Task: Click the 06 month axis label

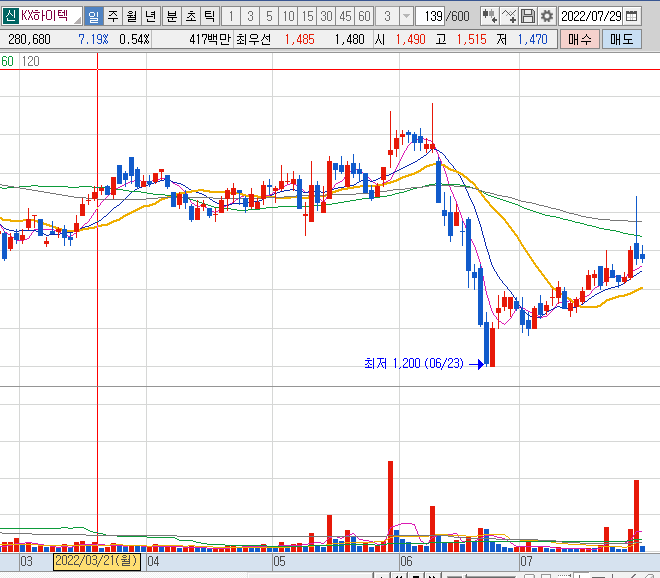Action: click(406, 562)
